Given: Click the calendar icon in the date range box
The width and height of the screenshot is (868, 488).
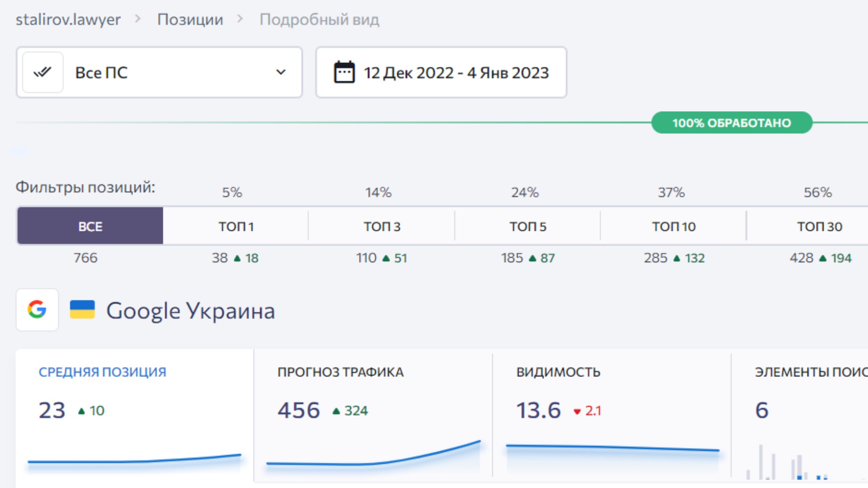Looking at the screenshot, I should pos(344,72).
